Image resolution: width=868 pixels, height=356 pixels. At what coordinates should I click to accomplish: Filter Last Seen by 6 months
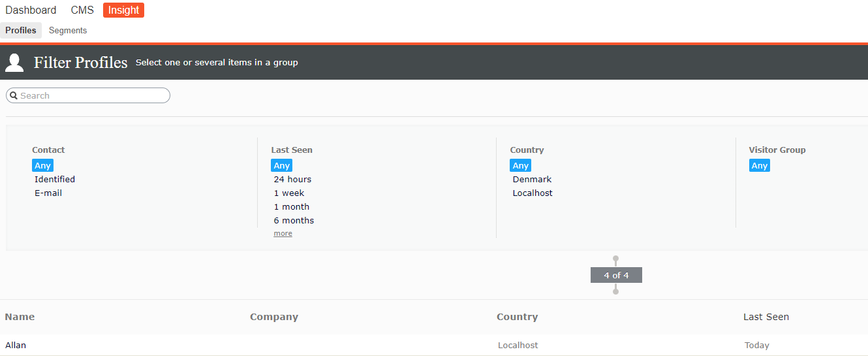[x=294, y=221]
